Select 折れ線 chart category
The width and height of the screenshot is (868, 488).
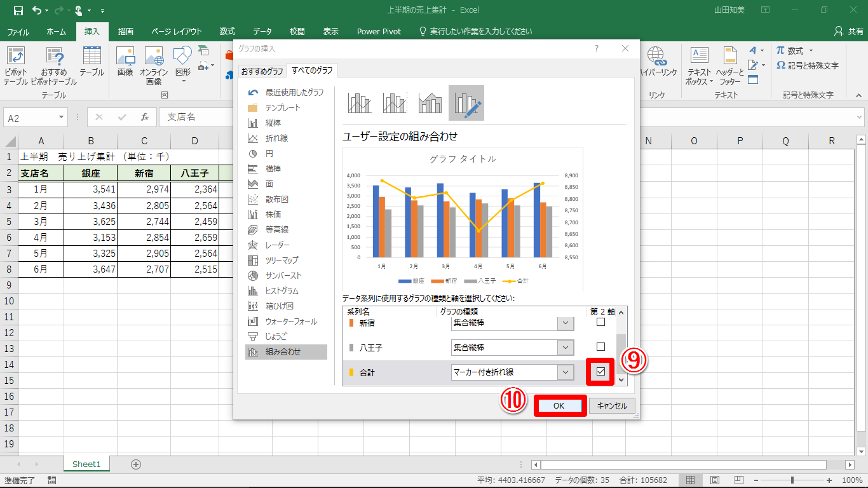(x=286, y=139)
